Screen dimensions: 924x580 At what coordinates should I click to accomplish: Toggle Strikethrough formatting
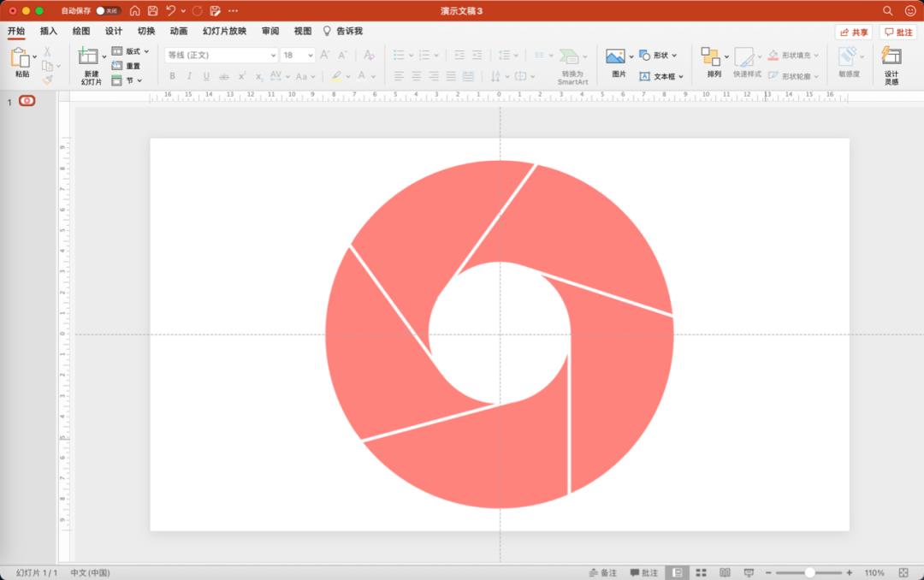224,76
